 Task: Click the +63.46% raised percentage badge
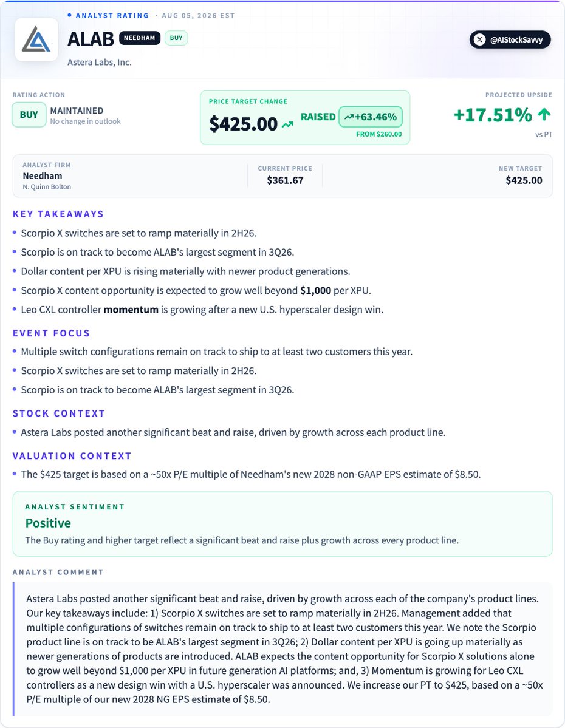pyautogui.click(x=371, y=117)
